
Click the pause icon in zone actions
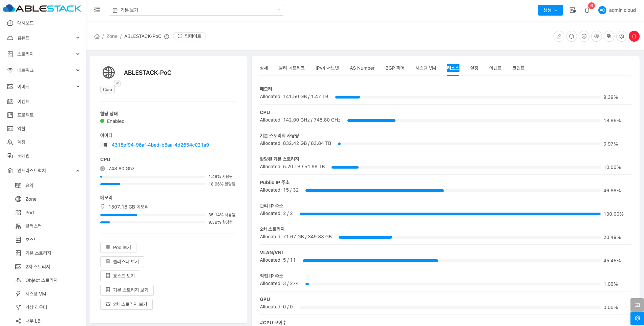coord(571,36)
